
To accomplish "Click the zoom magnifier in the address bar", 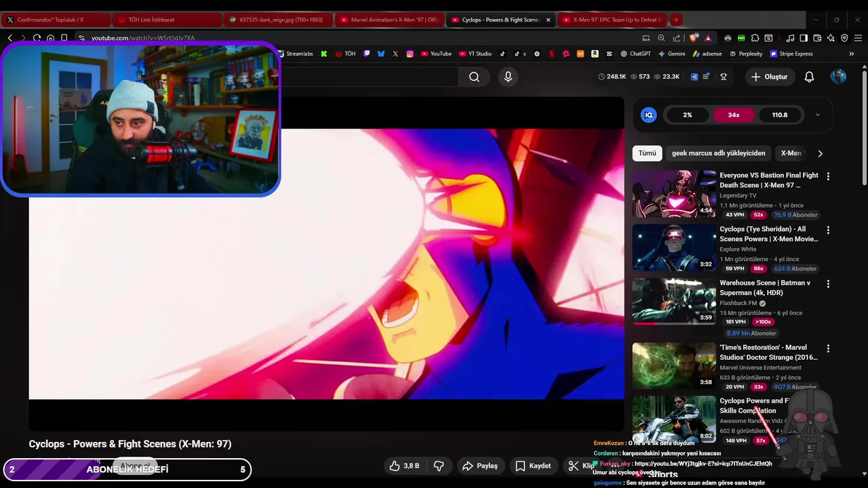I will coord(661,38).
